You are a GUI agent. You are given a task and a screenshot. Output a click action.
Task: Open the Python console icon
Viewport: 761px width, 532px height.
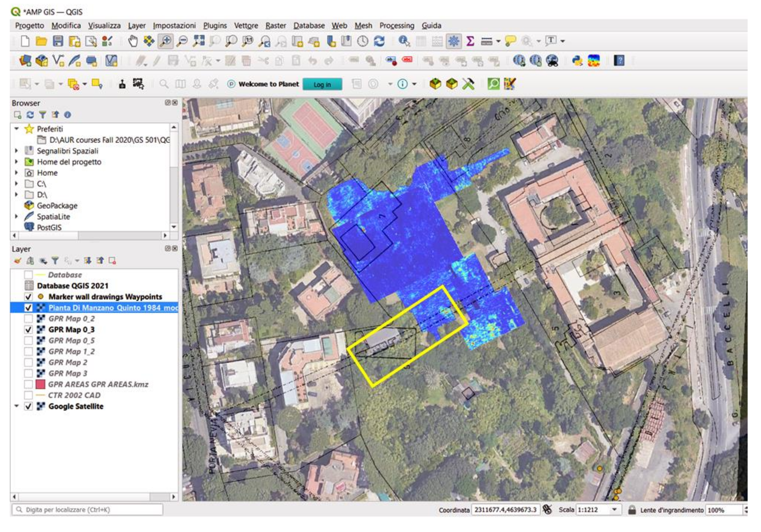(x=577, y=60)
